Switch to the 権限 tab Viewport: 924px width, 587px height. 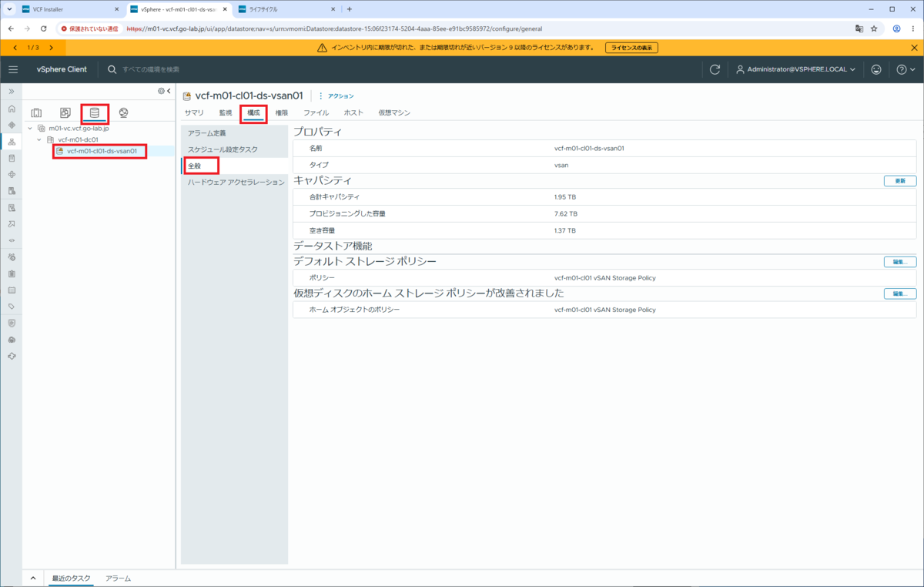282,113
